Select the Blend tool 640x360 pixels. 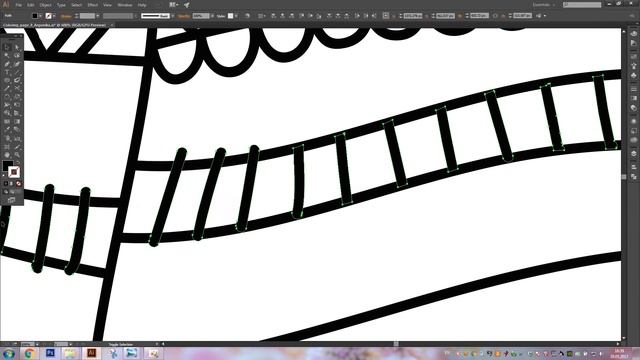pyautogui.click(x=18, y=129)
